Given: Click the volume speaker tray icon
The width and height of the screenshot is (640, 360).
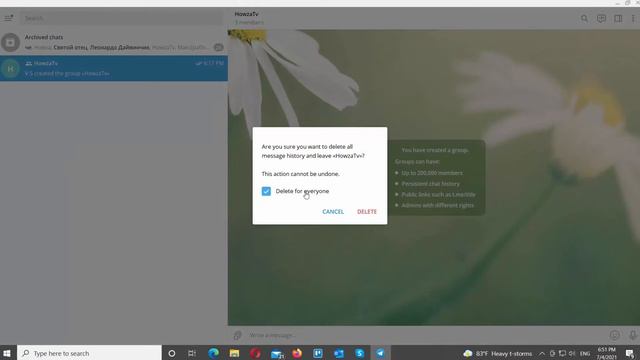Looking at the screenshot, I should coord(572,353).
